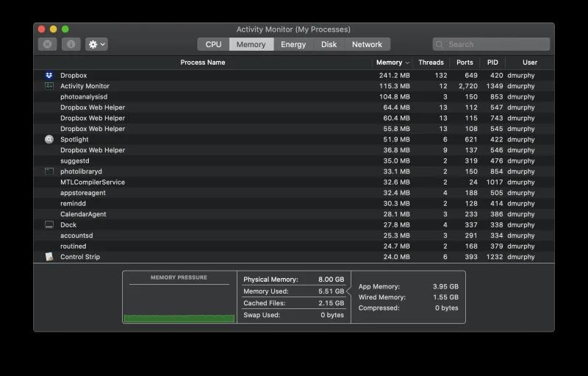Sort by Memory column header

coord(390,63)
